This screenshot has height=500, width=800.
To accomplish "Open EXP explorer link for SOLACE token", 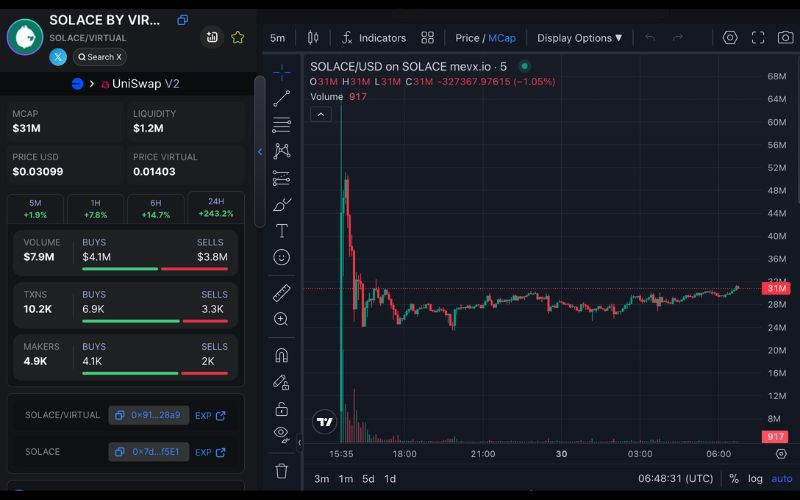I will point(210,453).
